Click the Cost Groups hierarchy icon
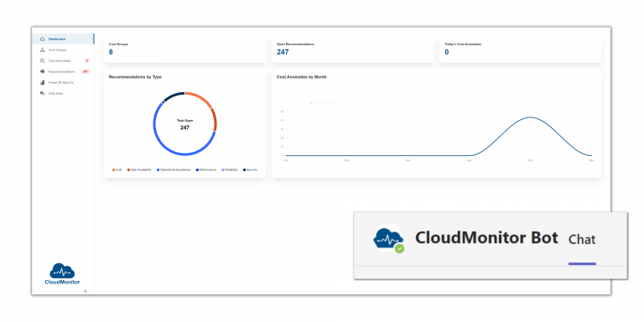Screen dimensions: 644x322 click(42, 50)
